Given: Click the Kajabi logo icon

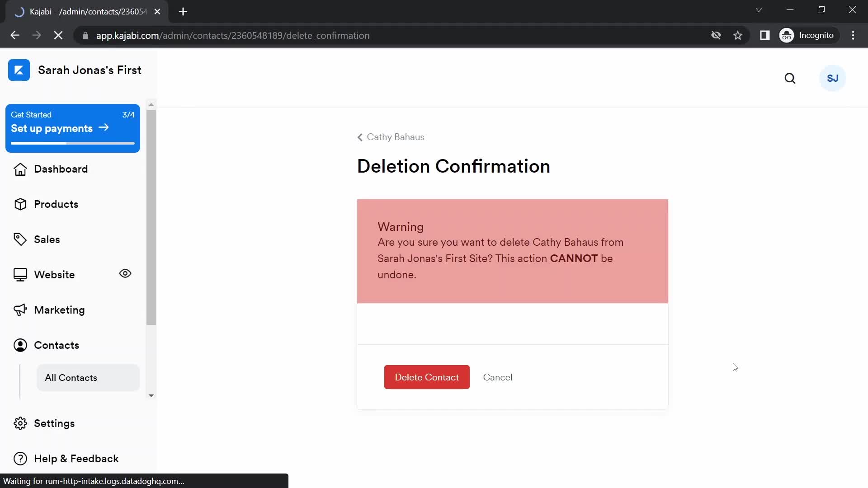Looking at the screenshot, I should (x=19, y=70).
